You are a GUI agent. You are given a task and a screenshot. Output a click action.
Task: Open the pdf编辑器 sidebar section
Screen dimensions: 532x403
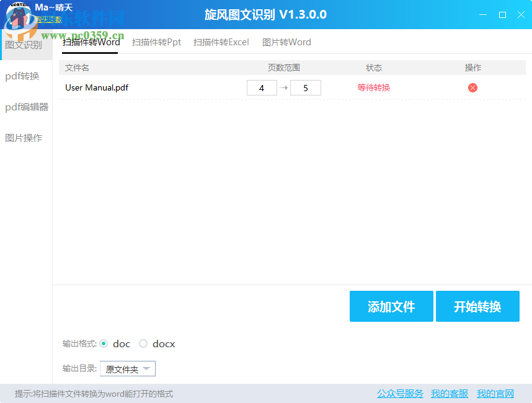tap(25, 107)
